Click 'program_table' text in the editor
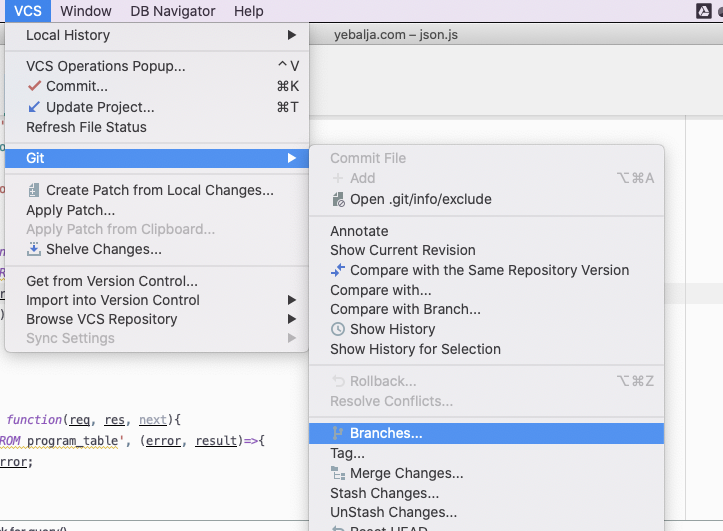723x531 pixels. tap(72, 441)
